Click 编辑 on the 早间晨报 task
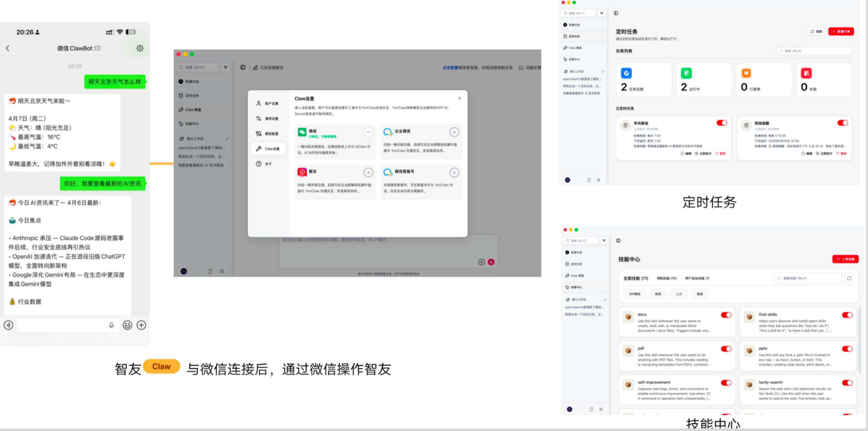 tap(686, 153)
